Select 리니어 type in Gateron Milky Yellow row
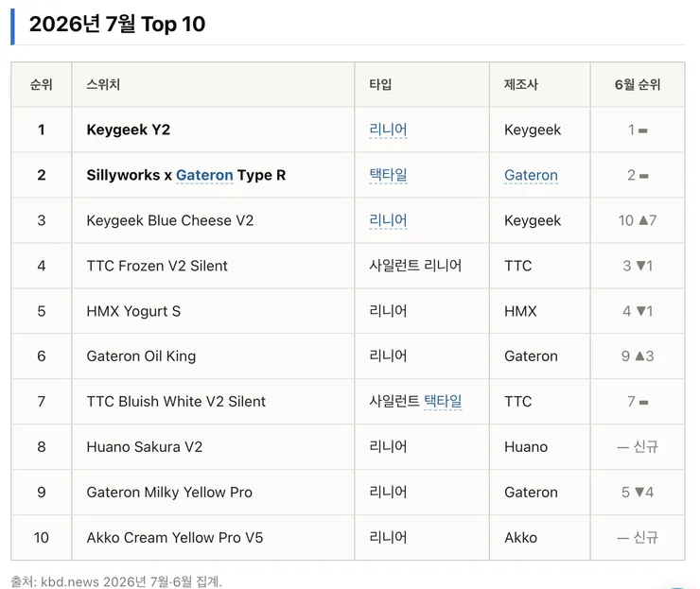The width and height of the screenshot is (700, 589). point(388,493)
